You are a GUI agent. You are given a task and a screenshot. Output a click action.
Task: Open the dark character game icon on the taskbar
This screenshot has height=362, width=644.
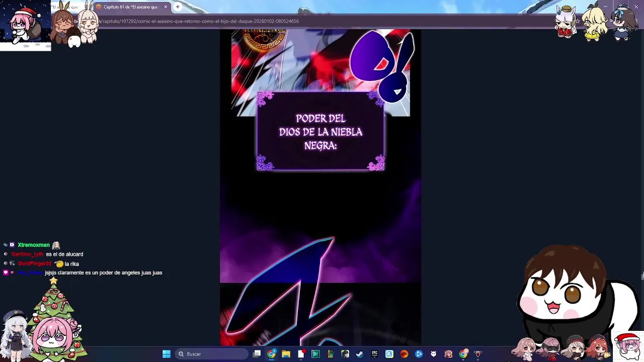pyautogui.click(x=345, y=354)
